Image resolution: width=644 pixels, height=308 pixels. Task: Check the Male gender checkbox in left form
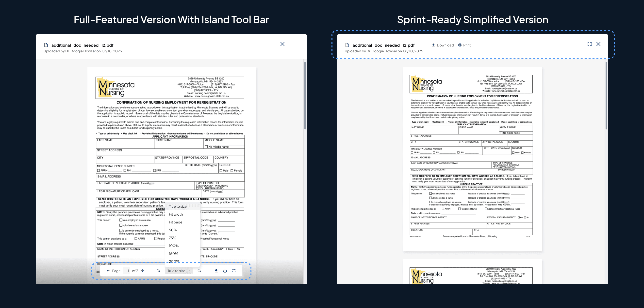click(221, 171)
